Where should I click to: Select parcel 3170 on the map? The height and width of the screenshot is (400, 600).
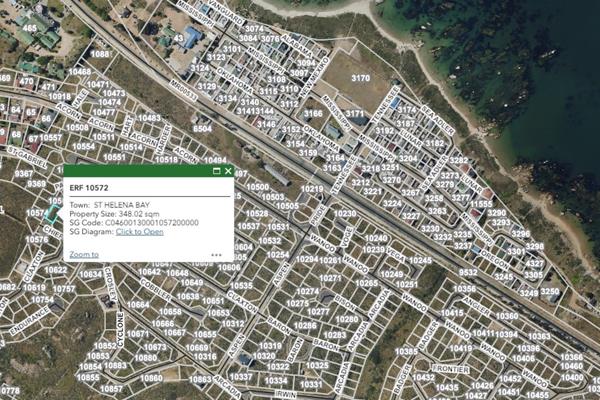coord(360,78)
